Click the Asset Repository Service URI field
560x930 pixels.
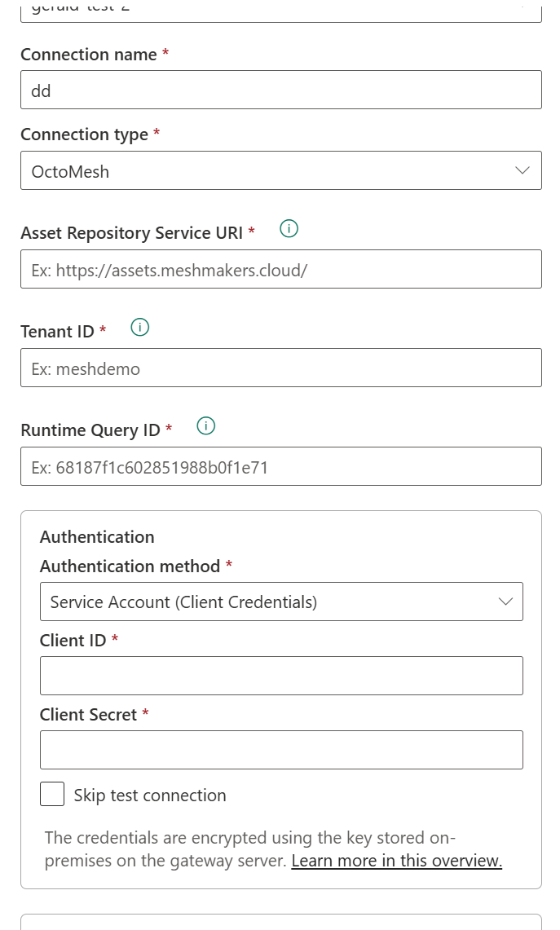281,269
